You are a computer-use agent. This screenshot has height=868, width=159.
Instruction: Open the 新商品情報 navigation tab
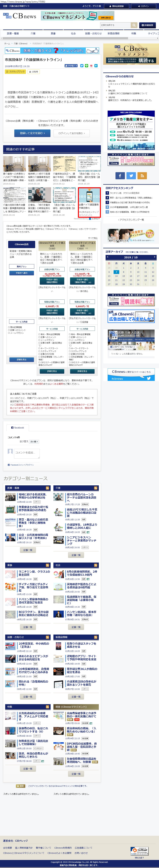pos(114,34)
